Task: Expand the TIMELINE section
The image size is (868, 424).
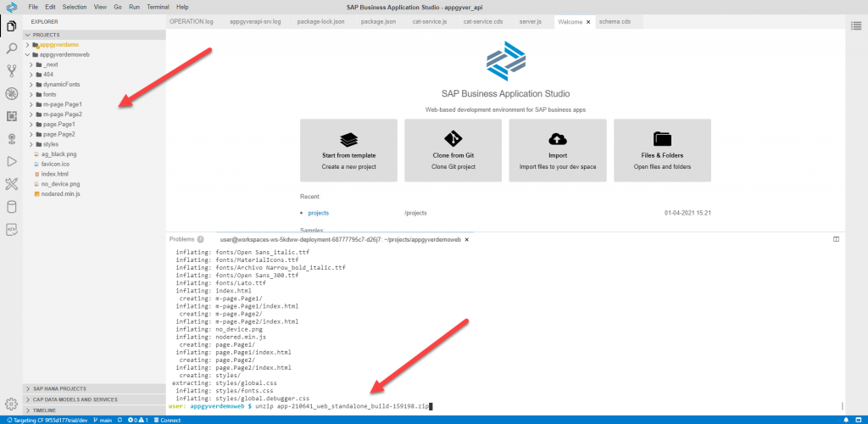Action: (x=94, y=410)
